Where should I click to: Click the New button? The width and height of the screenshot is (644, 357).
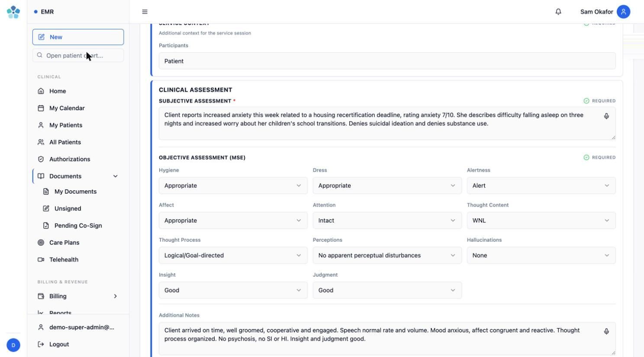pos(78,37)
